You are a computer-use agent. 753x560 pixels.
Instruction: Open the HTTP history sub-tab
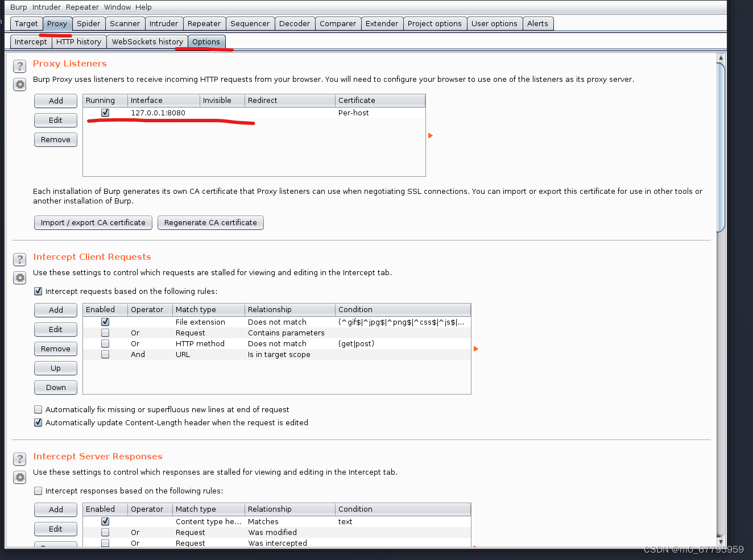(79, 42)
